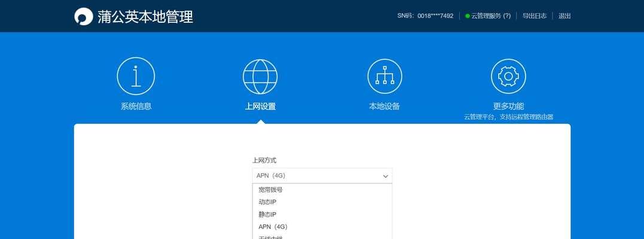The image size is (644, 239).
Task: Click the 导出日志 link
Action: (x=535, y=16)
